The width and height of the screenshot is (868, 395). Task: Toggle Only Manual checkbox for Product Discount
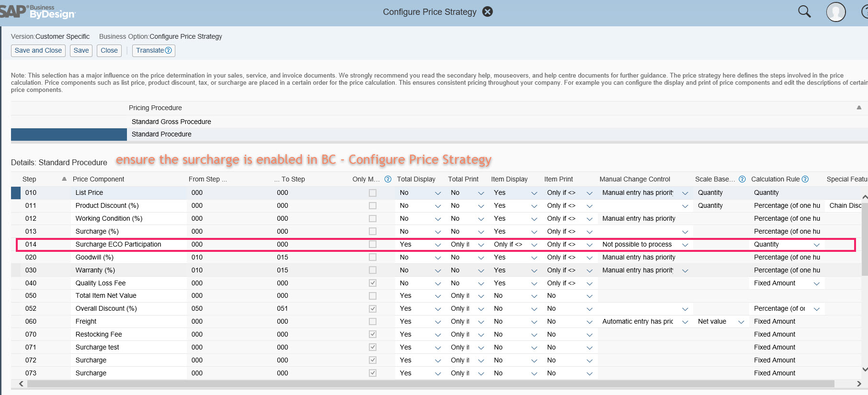pyautogui.click(x=373, y=206)
